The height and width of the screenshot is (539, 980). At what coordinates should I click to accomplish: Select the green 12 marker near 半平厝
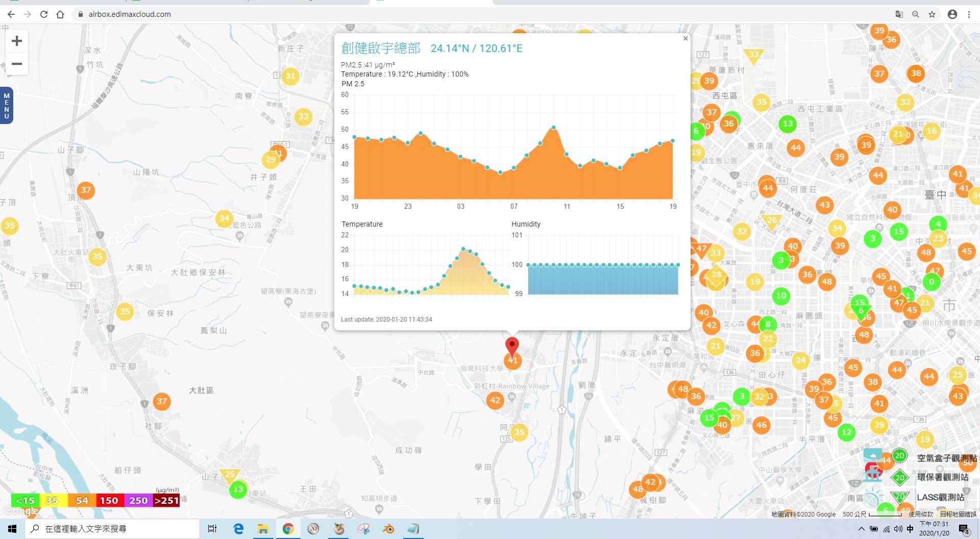[846, 432]
